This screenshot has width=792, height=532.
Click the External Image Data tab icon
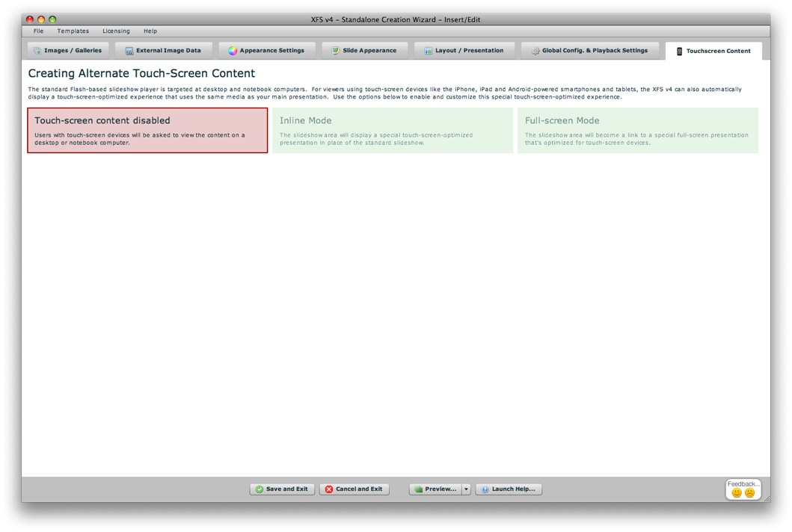click(129, 51)
